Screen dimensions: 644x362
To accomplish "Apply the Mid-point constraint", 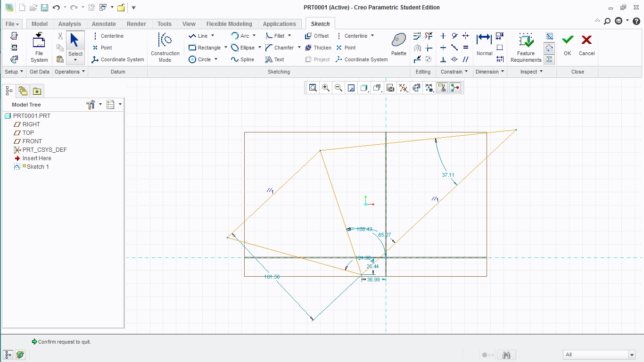I will pos(454,48).
